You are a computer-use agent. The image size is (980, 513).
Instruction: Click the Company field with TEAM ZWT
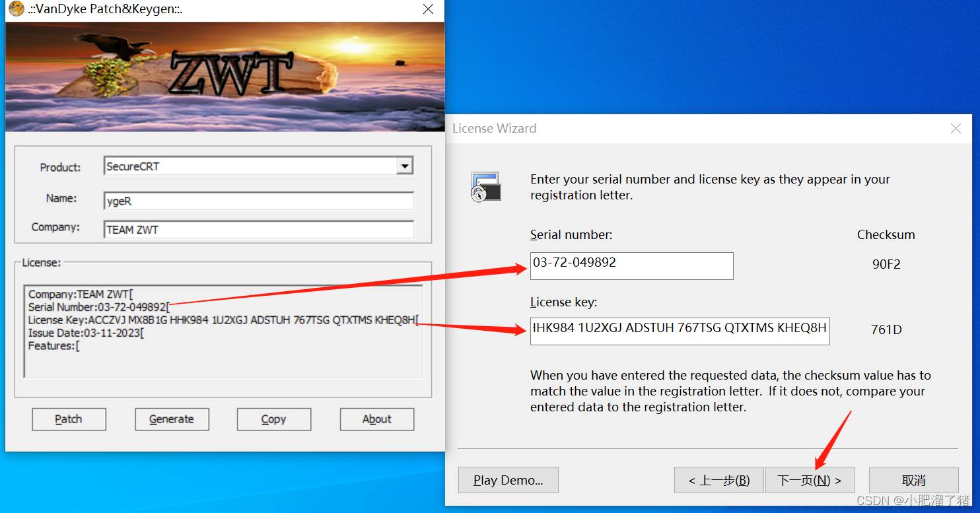(259, 229)
